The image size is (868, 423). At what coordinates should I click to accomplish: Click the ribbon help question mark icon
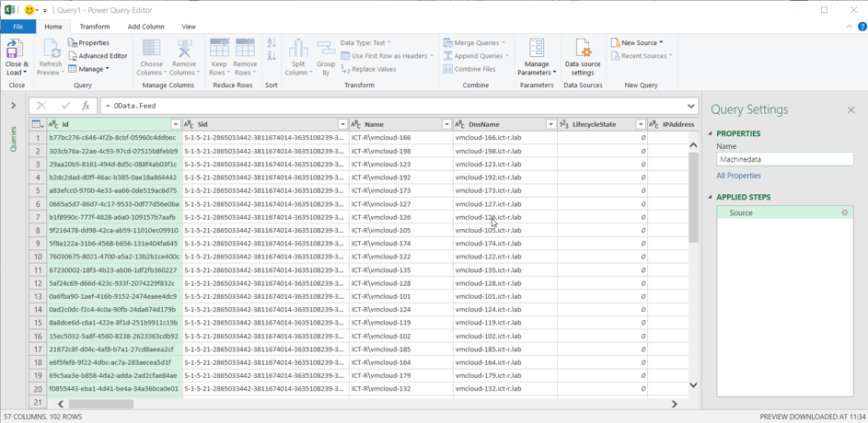coord(862,27)
